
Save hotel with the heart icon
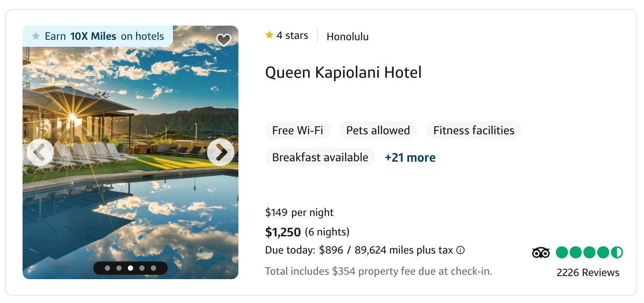pyautogui.click(x=224, y=40)
